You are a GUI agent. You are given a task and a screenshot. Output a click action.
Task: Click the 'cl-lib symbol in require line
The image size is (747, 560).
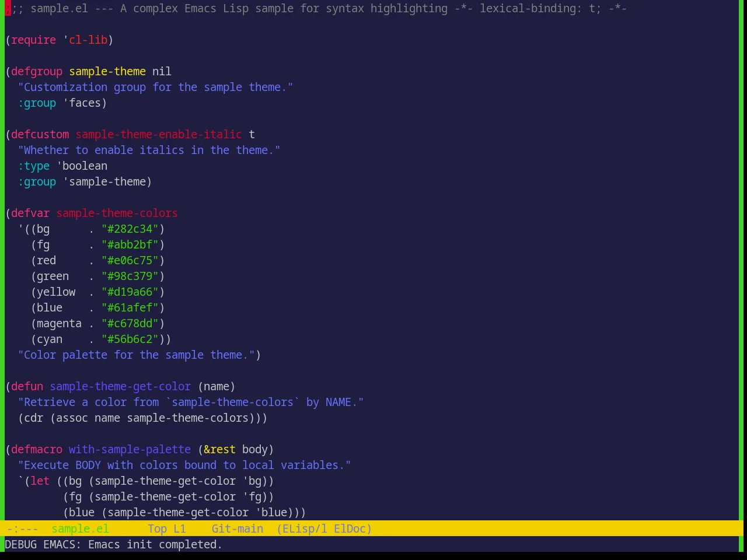click(85, 40)
